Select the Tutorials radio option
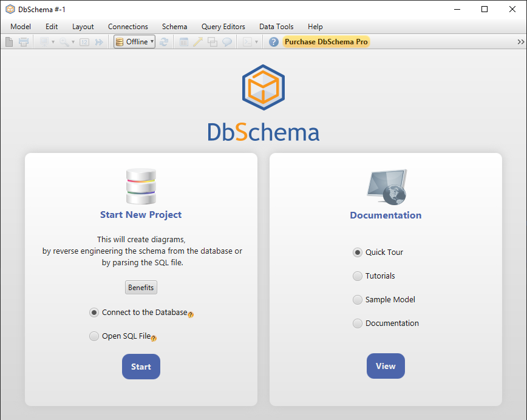 click(x=358, y=276)
